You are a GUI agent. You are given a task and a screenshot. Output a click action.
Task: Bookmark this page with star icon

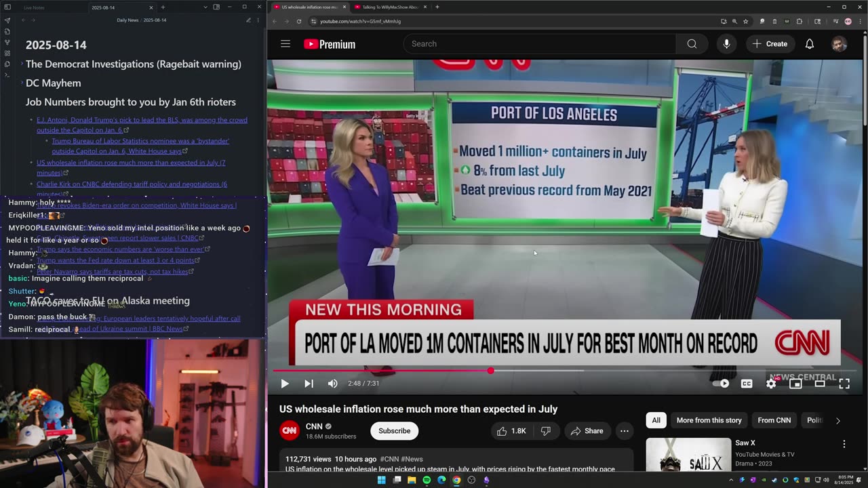click(746, 21)
